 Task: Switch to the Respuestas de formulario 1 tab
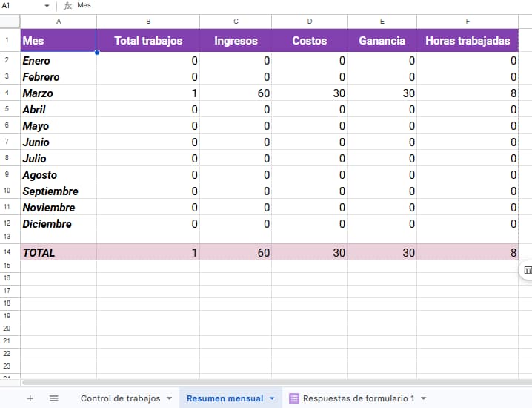pos(359,398)
